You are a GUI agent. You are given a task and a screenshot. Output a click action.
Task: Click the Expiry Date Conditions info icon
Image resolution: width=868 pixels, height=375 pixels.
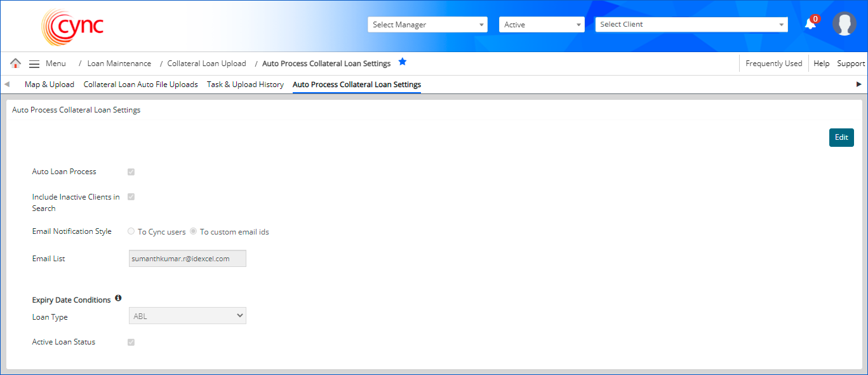118,298
